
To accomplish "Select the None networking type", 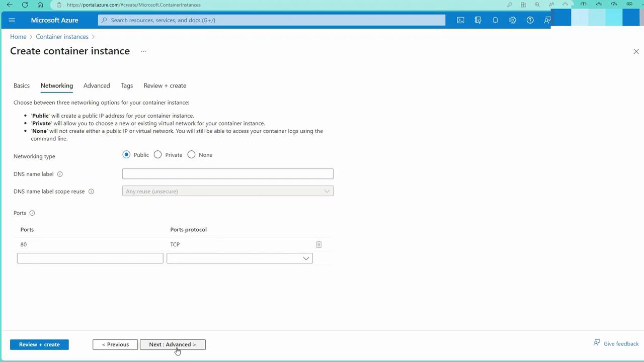I will tap(191, 155).
